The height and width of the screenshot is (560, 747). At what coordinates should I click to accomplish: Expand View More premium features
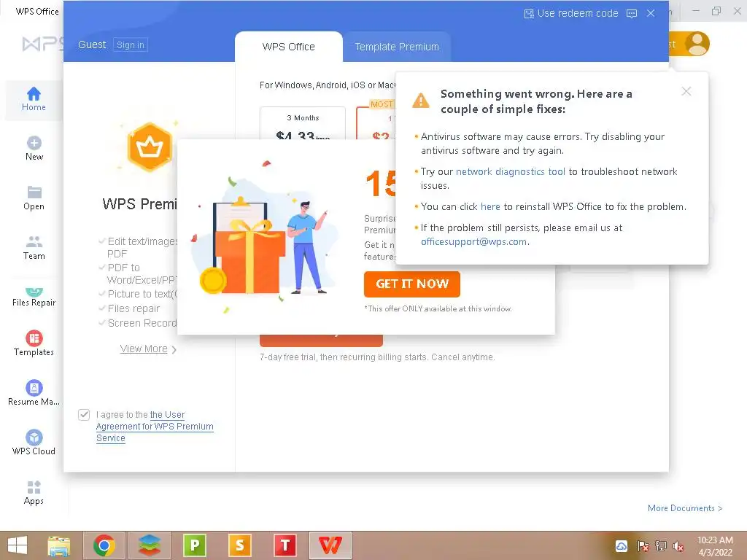147,349
